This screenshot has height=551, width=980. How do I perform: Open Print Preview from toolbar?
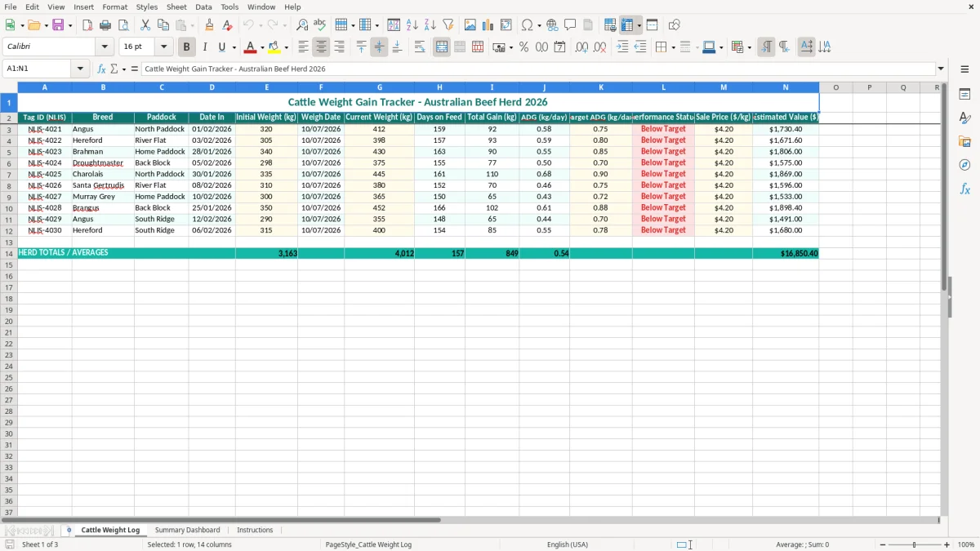pyautogui.click(x=123, y=25)
